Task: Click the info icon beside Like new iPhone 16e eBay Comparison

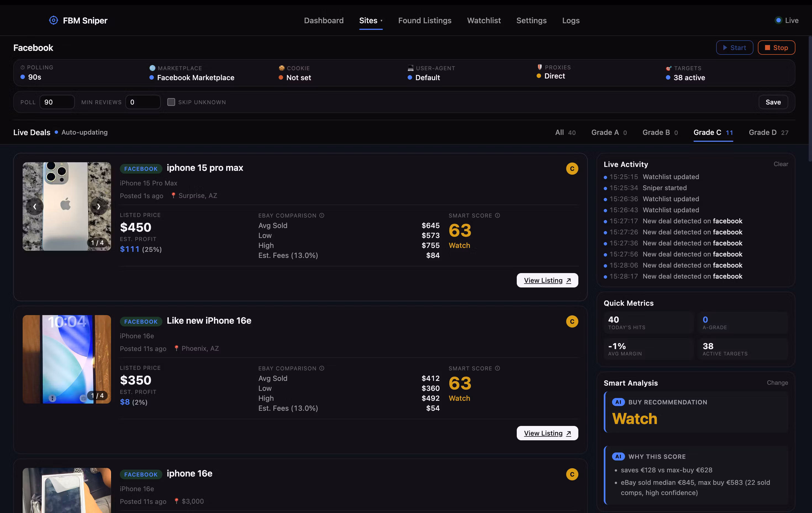Action: click(x=322, y=368)
